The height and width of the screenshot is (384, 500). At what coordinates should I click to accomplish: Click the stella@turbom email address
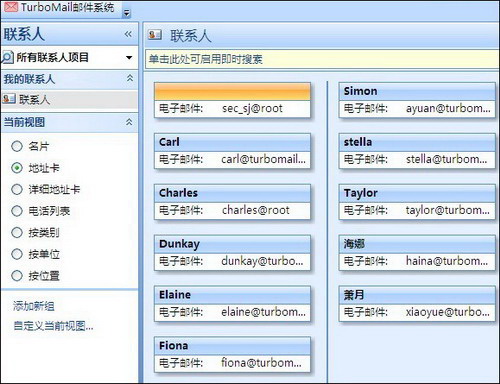(x=447, y=160)
